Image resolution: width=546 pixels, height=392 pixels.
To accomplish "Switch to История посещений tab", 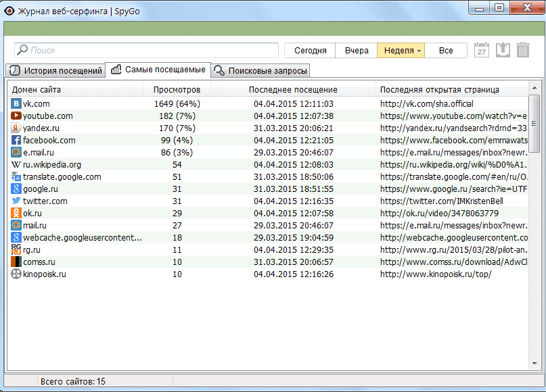I will click(56, 70).
